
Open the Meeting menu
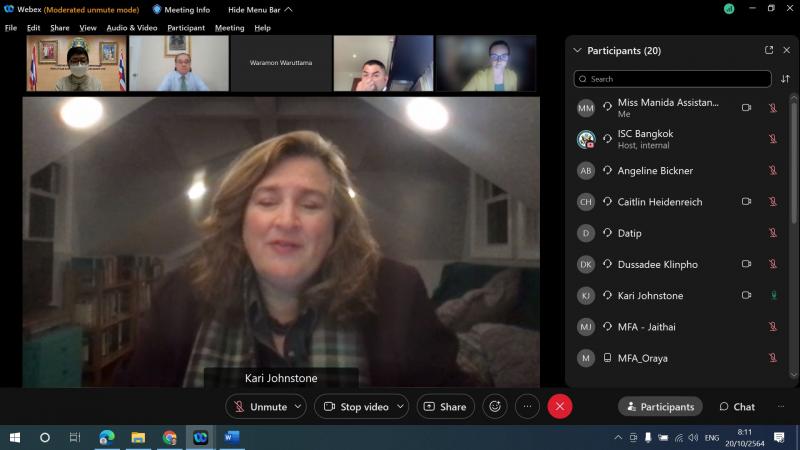229,28
